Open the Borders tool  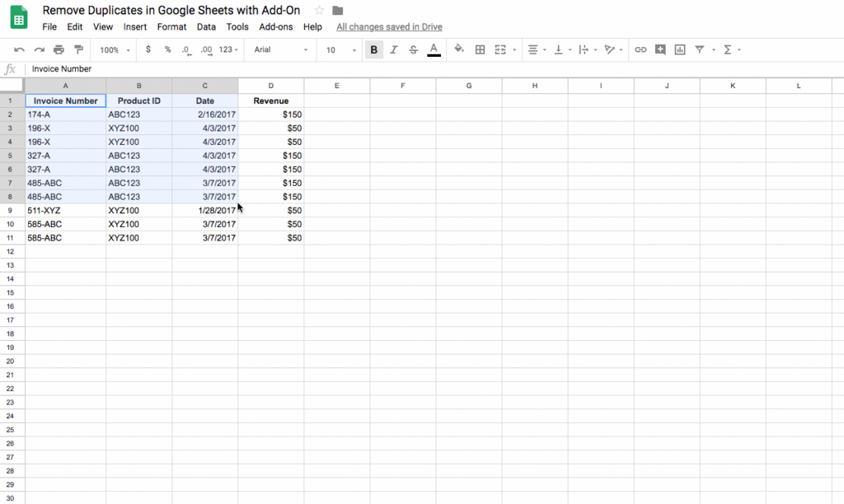click(479, 49)
